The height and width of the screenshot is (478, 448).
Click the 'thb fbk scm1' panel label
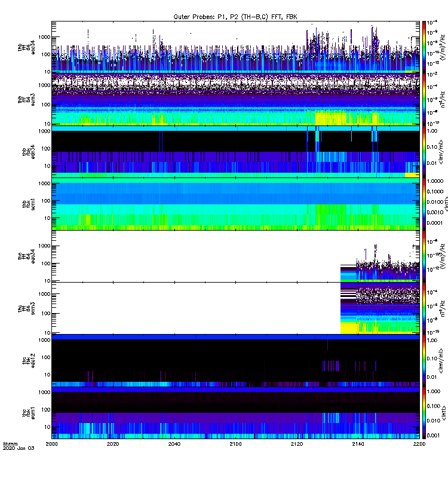[29, 204]
